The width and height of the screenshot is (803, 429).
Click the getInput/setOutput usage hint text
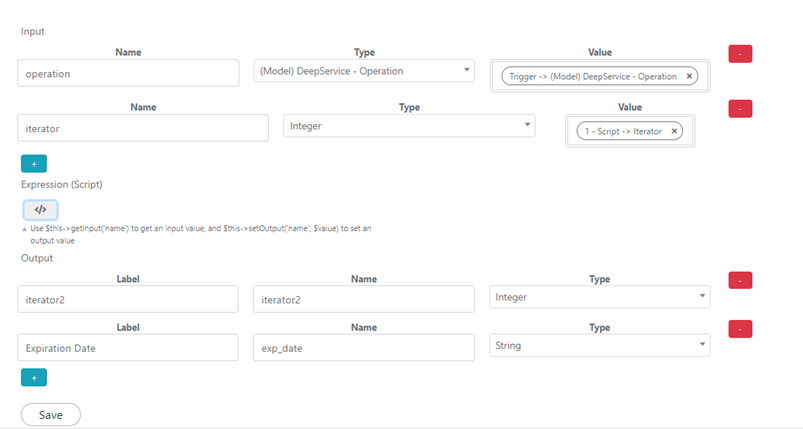point(201,234)
